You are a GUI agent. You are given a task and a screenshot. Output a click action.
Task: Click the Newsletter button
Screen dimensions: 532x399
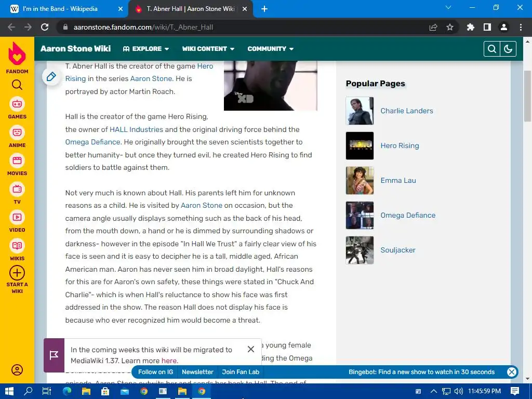tap(197, 372)
